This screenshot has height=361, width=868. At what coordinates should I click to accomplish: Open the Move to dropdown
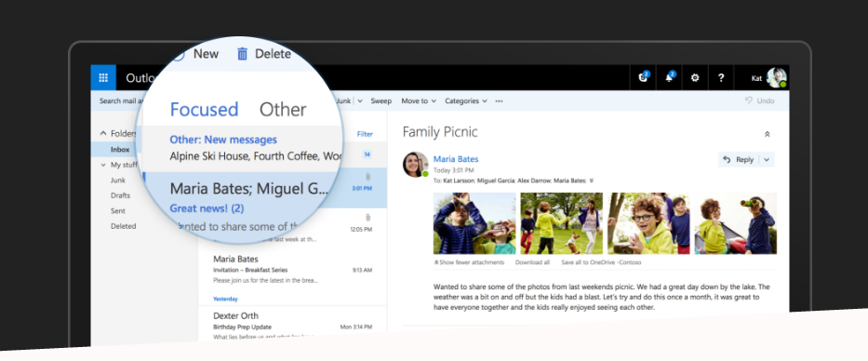click(419, 100)
